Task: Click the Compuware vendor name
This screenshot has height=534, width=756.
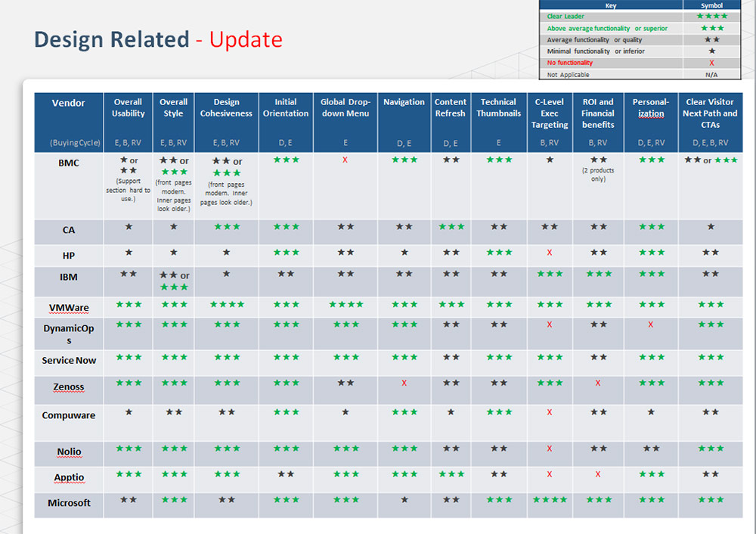Action: point(69,415)
